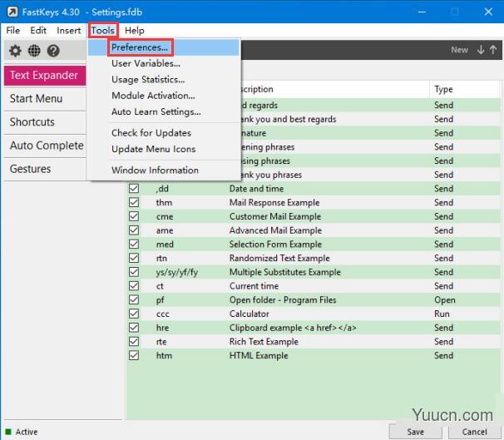This screenshot has width=504, height=440.
Task: Open the File menu
Action: [x=13, y=31]
